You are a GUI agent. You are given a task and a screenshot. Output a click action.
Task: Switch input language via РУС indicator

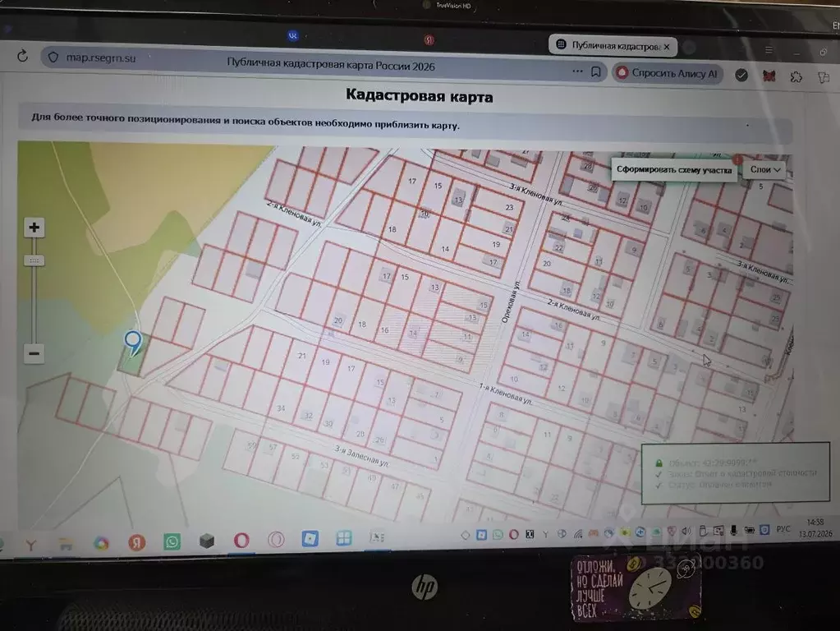tap(783, 528)
